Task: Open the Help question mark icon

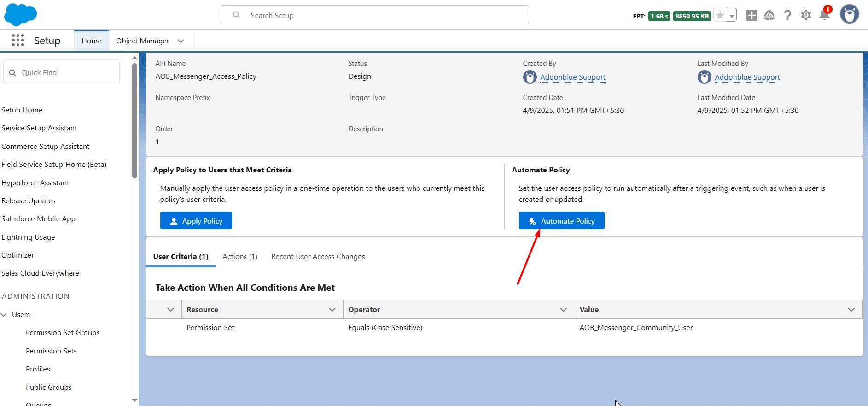Action: pyautogui.click(x=788, y=16)
